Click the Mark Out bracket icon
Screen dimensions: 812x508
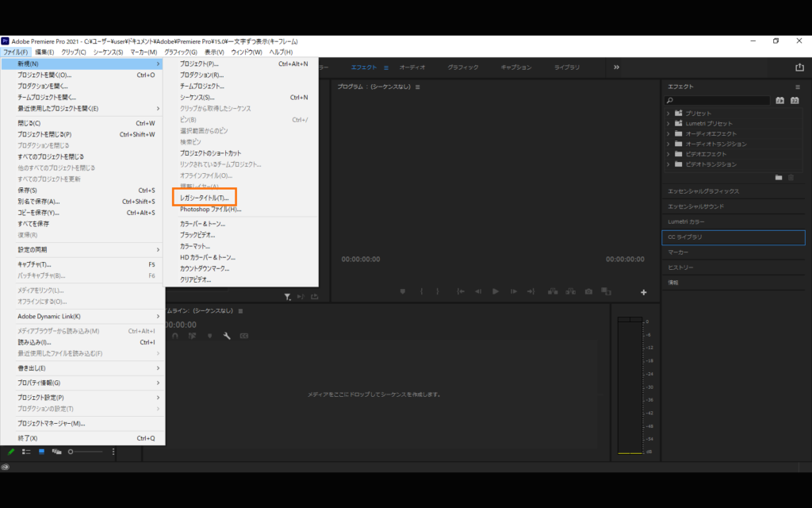(x=438, y=291)
